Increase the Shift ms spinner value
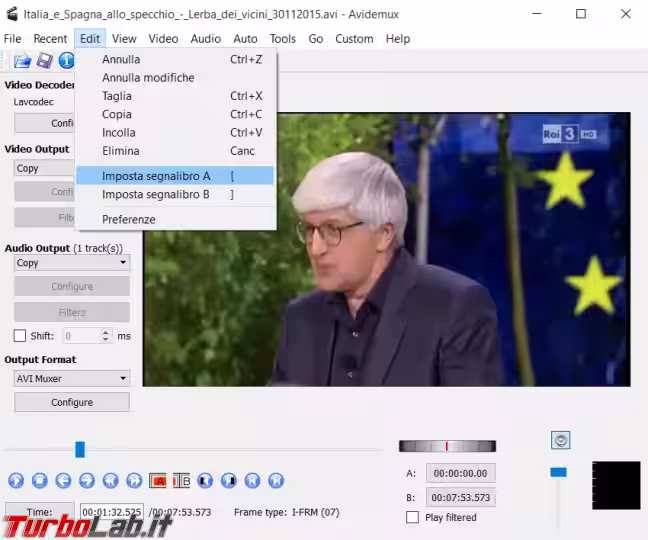The image size is (648, 540). [x=106, y=332]
